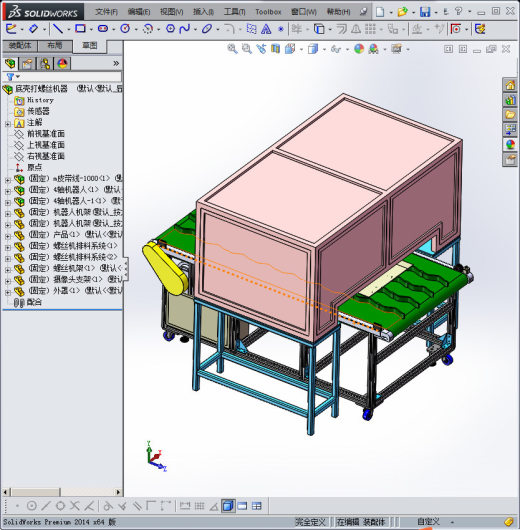Select the Straight Slot tool
The width and height of the screenshot is (520, 530).
coord(103,29)
